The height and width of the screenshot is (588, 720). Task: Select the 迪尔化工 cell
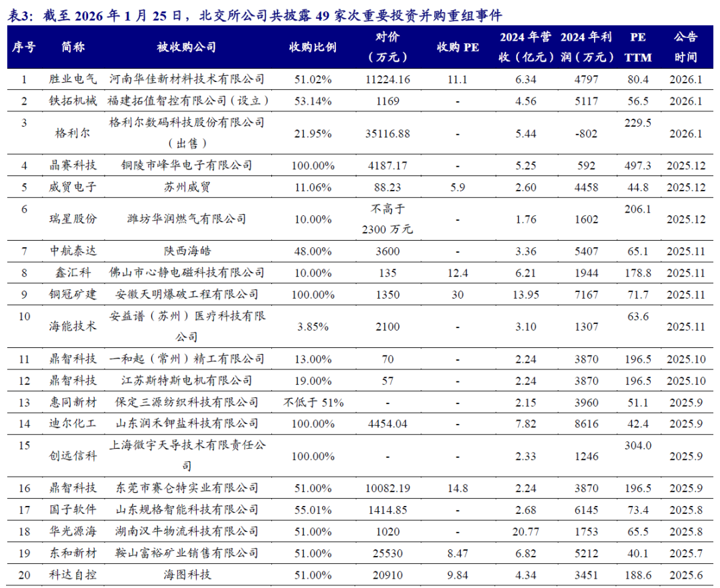click(73, 423)
